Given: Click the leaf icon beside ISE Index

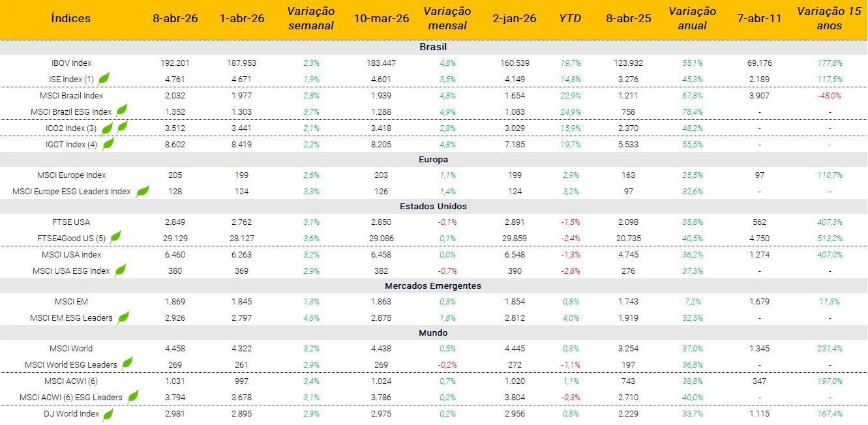Looking at the screenshot, I should [104, 79].
